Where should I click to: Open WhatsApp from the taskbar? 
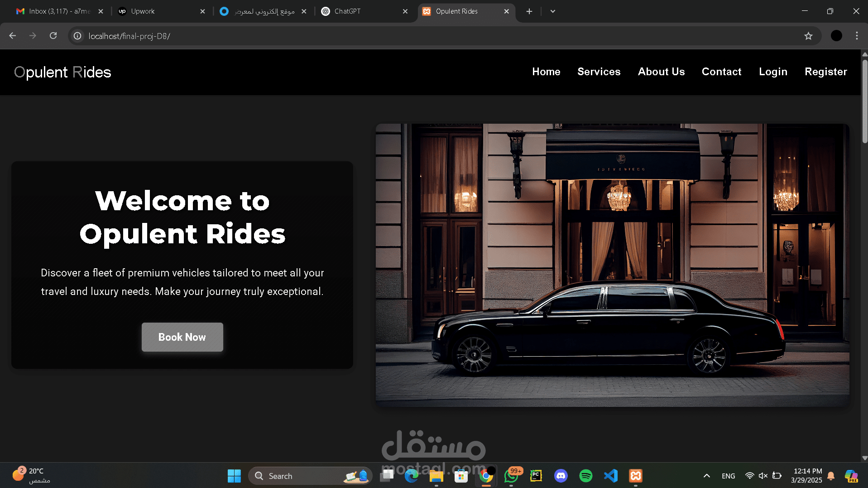click(511, 476)
